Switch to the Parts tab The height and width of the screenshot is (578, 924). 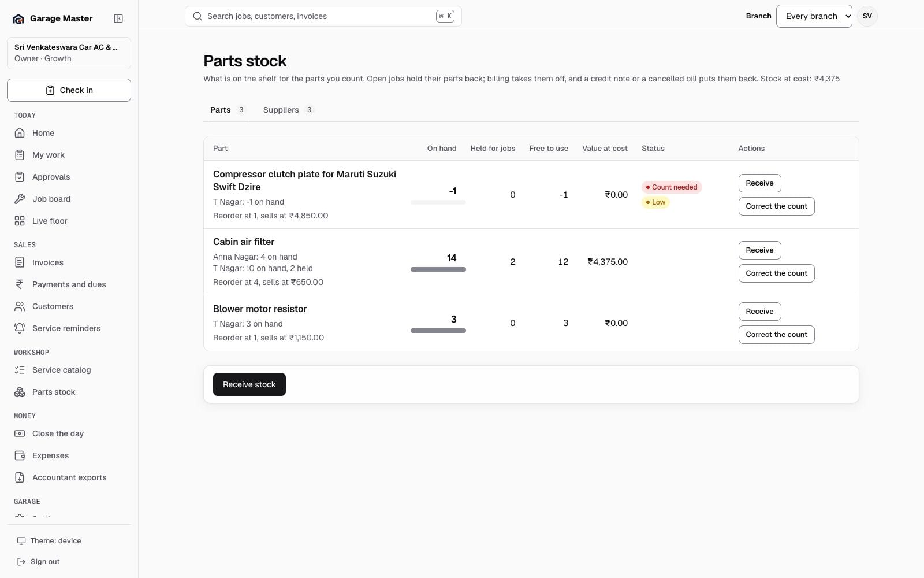228,110
